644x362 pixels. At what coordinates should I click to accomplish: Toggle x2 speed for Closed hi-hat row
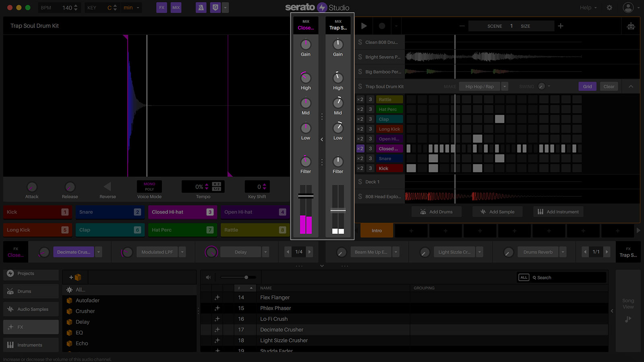[360, 148]
